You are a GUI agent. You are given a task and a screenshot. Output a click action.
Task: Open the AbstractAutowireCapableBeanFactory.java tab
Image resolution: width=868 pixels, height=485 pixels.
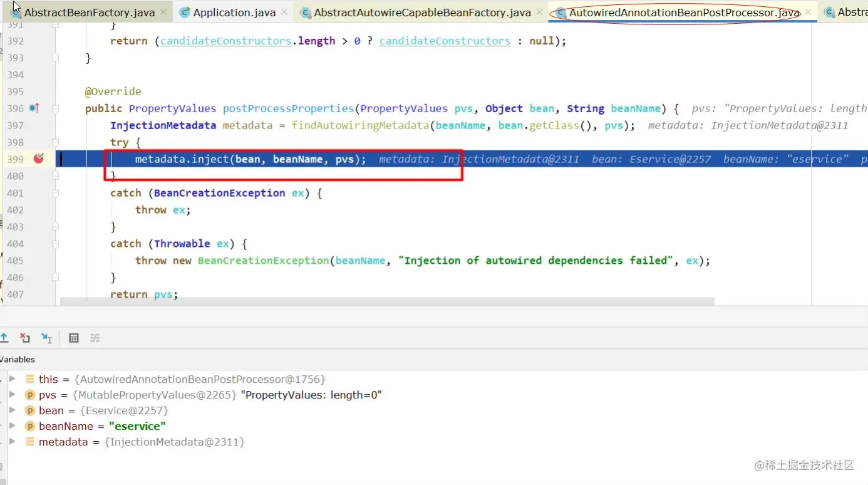pyautogui.click(x=422, y=13)
